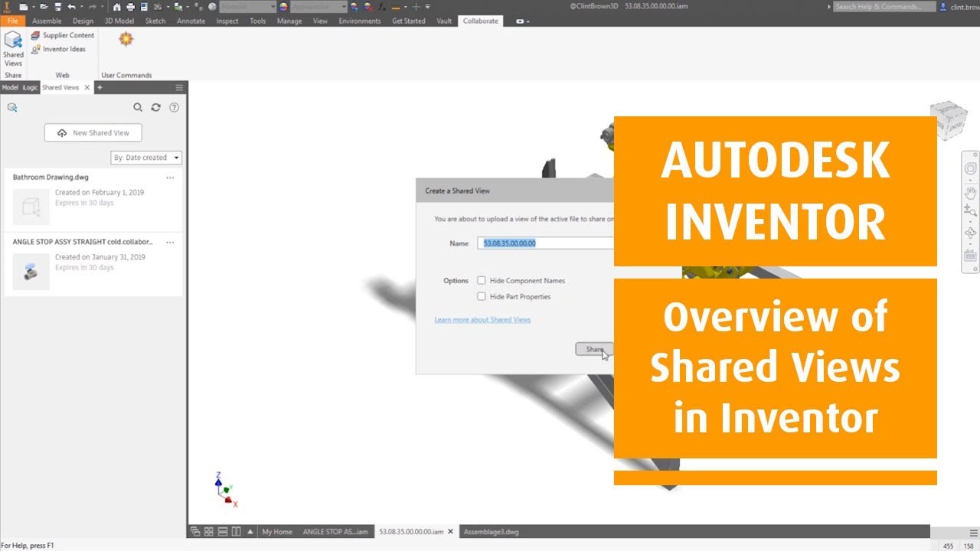Select the Orbit navigation tool
980x551 pixels.
(x=970, y=233)
